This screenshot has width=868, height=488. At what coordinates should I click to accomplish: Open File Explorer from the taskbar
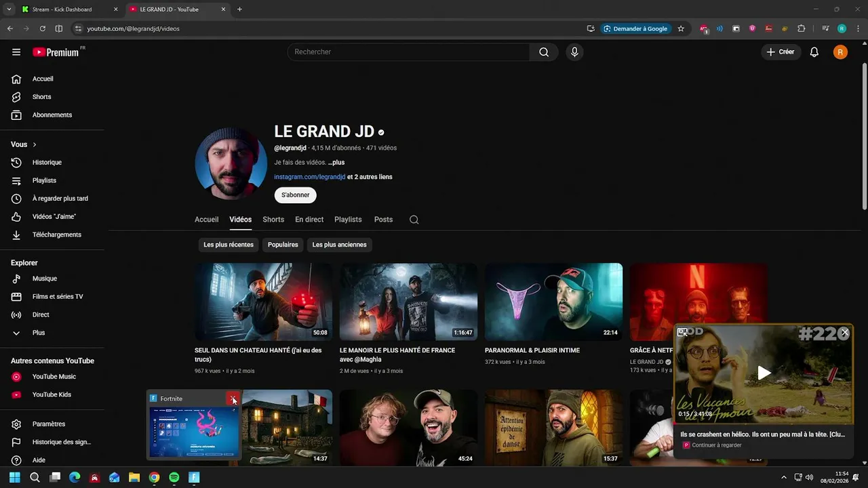134,477
